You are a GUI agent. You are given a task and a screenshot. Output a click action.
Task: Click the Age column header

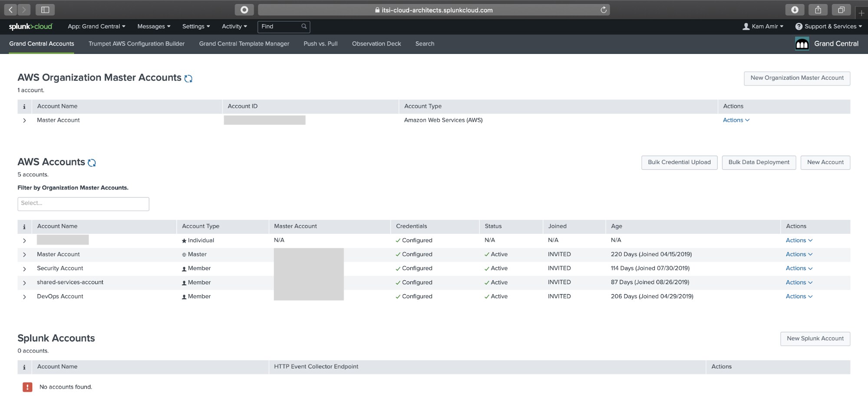coord(617,226)
